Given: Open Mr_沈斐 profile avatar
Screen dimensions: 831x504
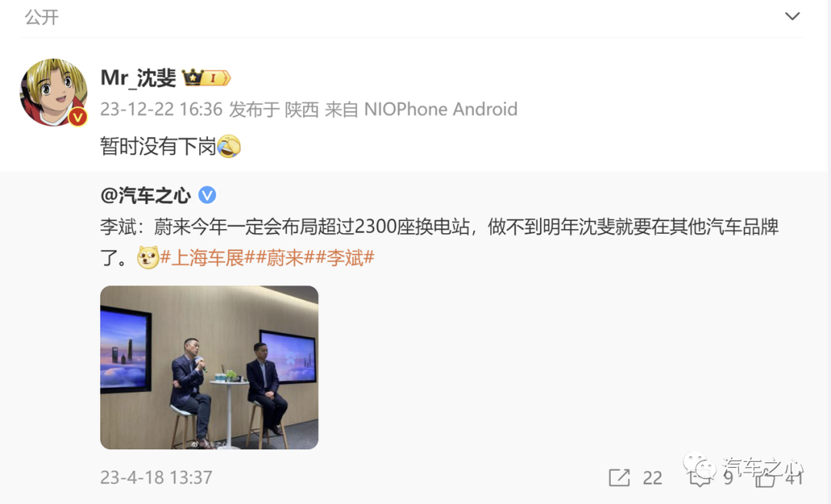Looking at the screenshot, I should point(54,93).
